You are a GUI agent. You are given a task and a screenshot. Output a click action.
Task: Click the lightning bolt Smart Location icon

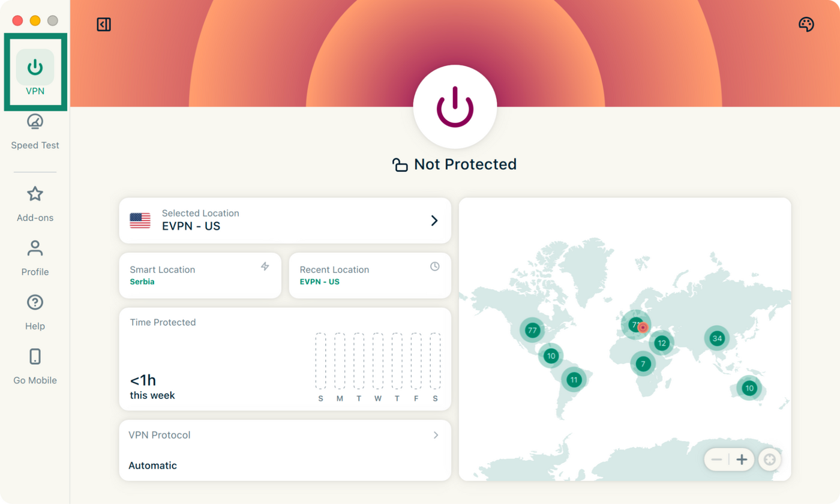[x=265, y=266]
